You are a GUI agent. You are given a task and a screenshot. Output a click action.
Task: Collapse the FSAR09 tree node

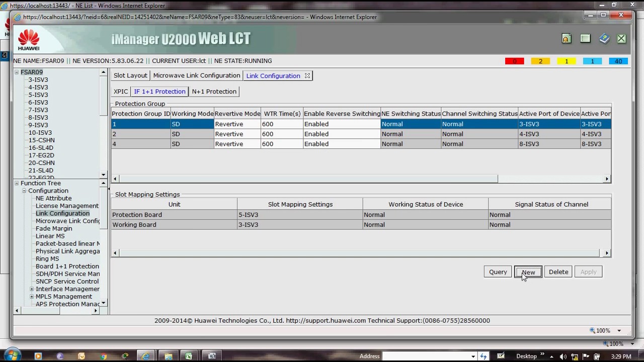coord(17,72)
